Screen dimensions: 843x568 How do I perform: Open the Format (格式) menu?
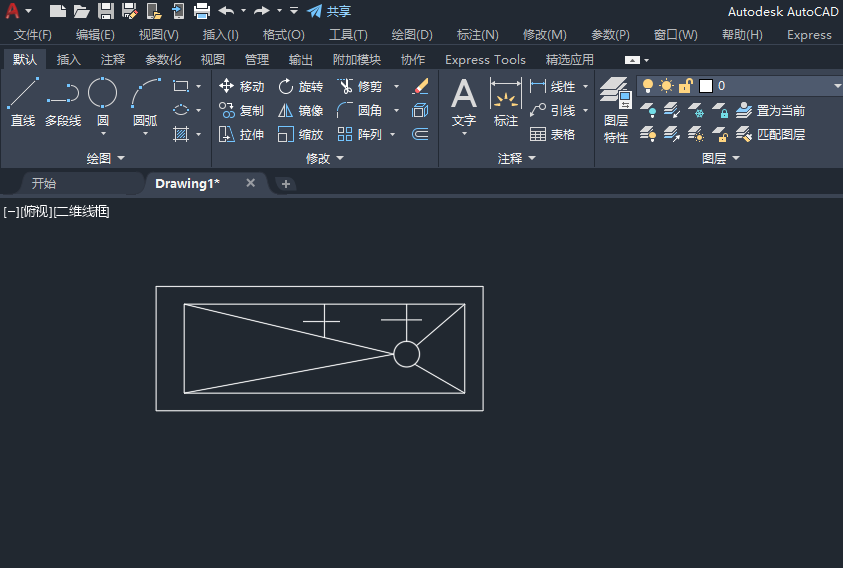pyautogui.click(x=283, y=35)
